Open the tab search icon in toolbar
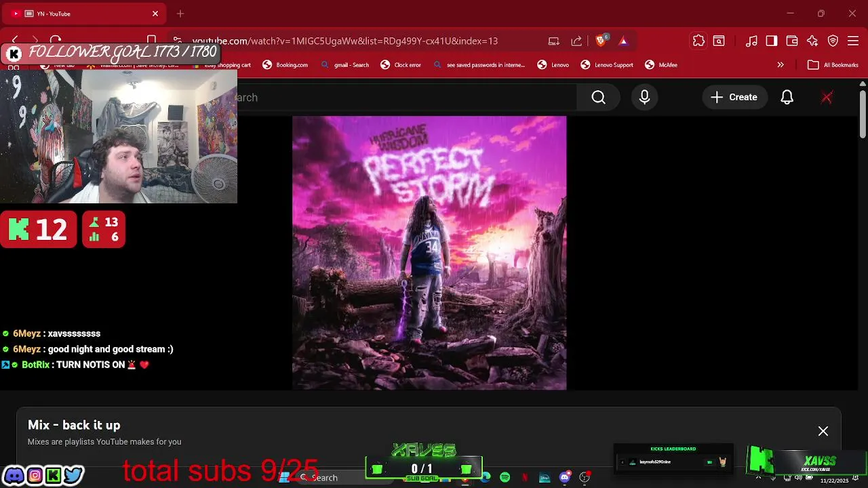Image resolution: width=868 pixels, height=488 pixels. click(719, 41)
